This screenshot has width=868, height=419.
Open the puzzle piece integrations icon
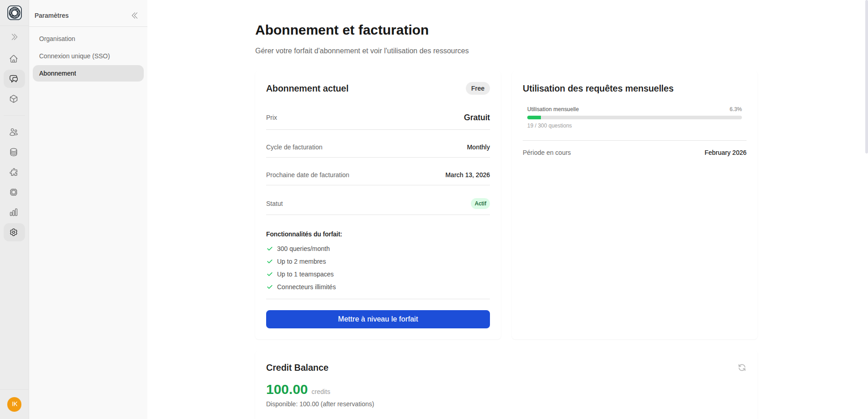[x=14, y=172]
